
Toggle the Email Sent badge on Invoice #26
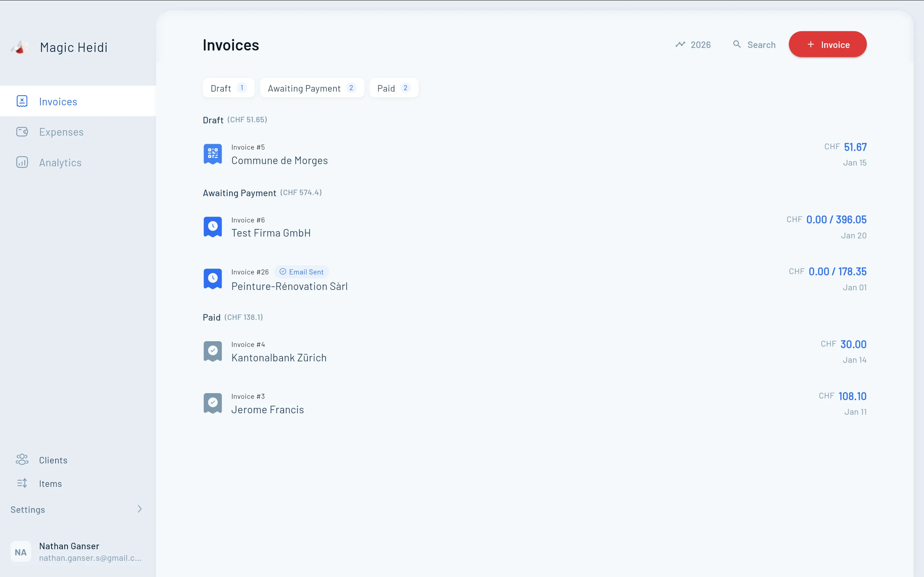[301, 272]
